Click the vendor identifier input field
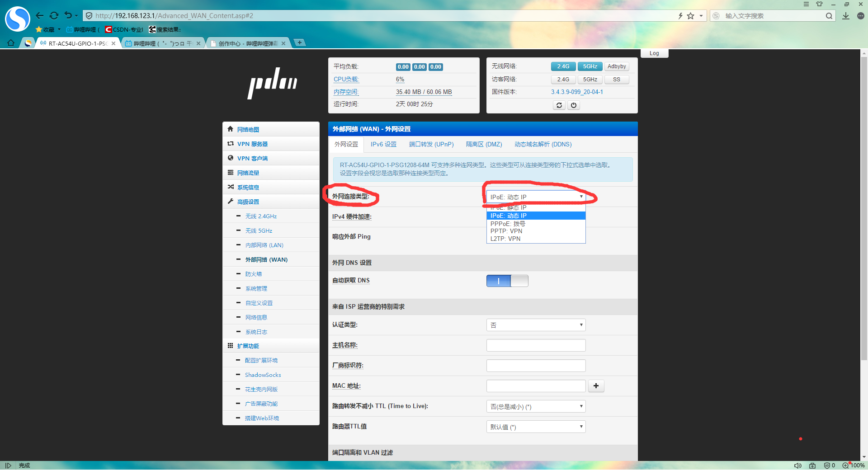Screen dimensions: 868x470 pos(536,366)
